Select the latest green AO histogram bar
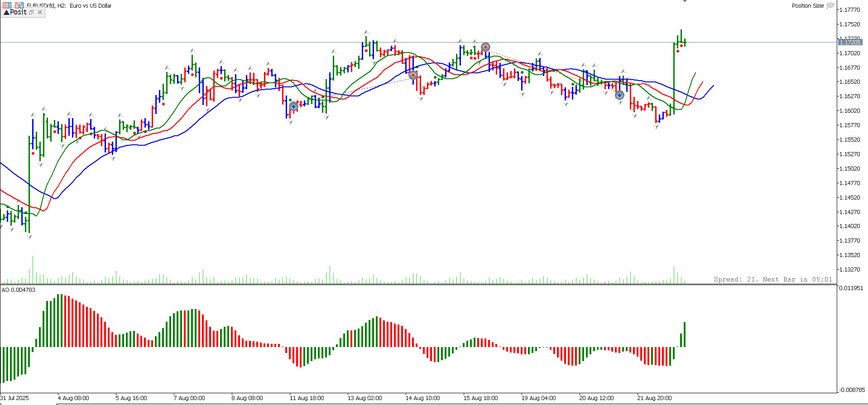868x405 pixels. tap(685, 334)
